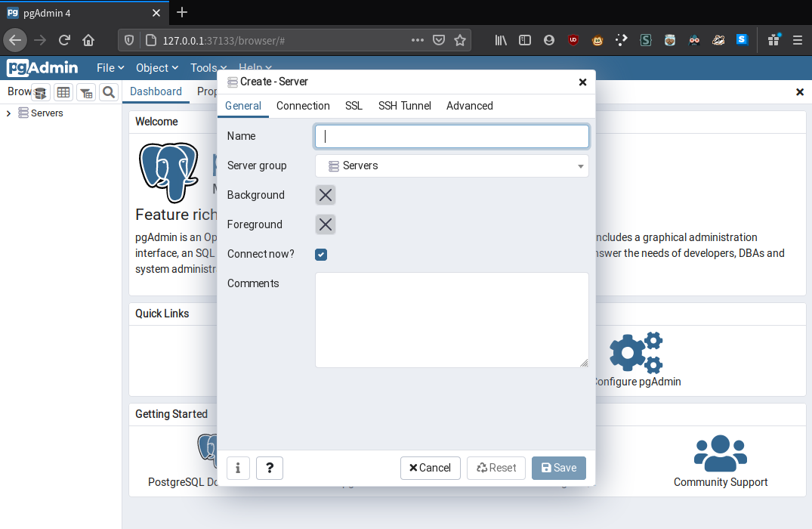Open the Firefox library icon
The height and width of the screenshot is (529, 812).
(x=501, y=40)
